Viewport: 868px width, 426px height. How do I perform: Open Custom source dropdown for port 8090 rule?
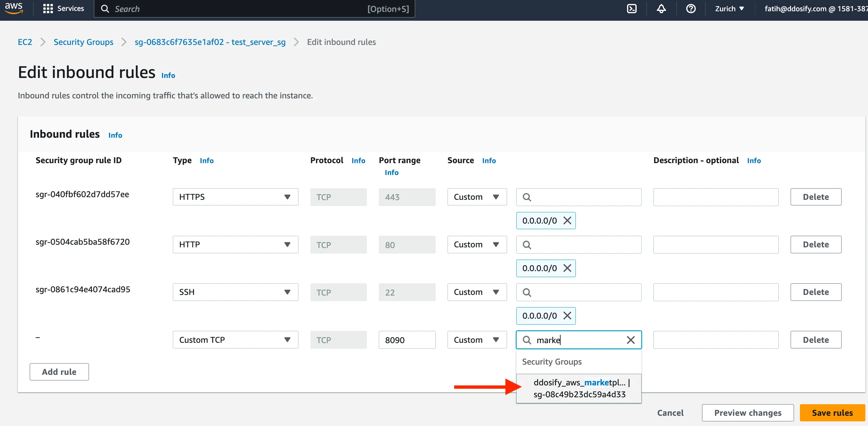click(x=477, y=340)
